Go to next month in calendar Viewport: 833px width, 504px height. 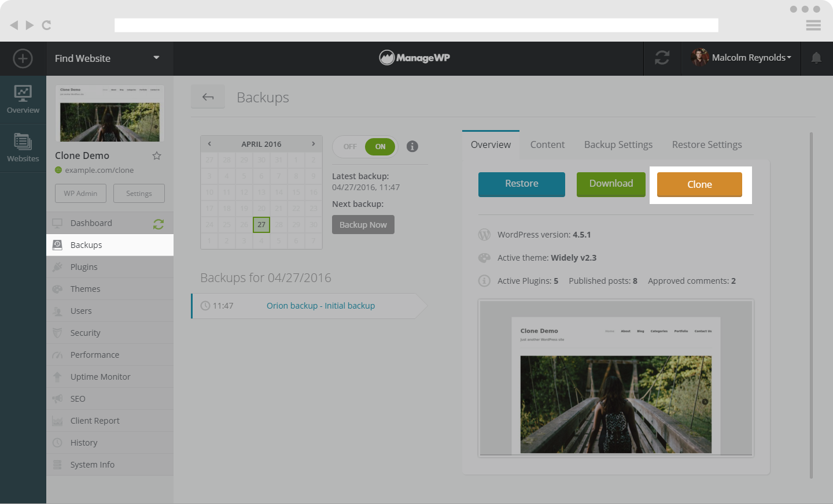(314, 144)
